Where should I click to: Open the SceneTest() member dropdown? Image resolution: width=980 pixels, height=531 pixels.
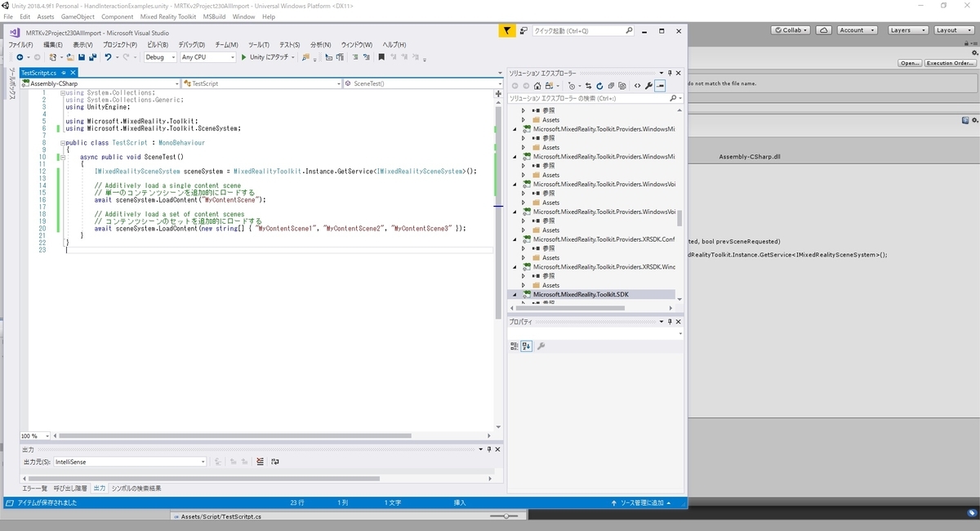click(423, 83)
